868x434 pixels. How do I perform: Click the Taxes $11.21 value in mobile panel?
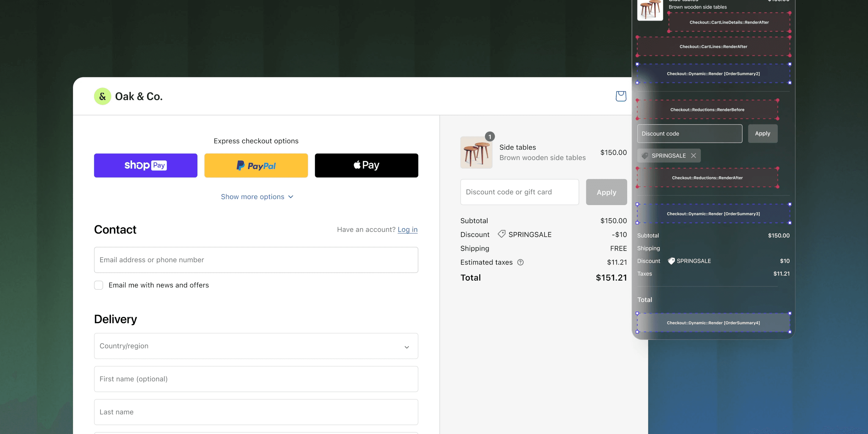coord(782,274)
